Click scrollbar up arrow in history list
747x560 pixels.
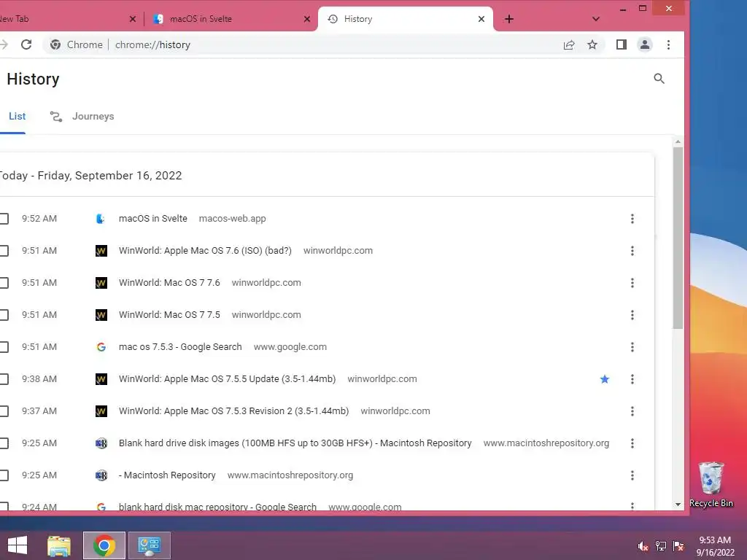678,142
